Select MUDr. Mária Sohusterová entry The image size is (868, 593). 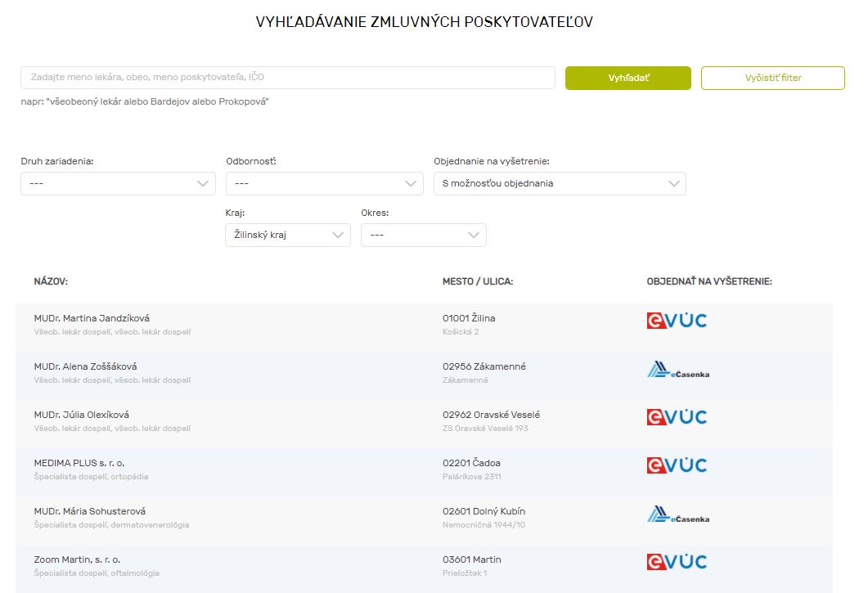point(90,511)
